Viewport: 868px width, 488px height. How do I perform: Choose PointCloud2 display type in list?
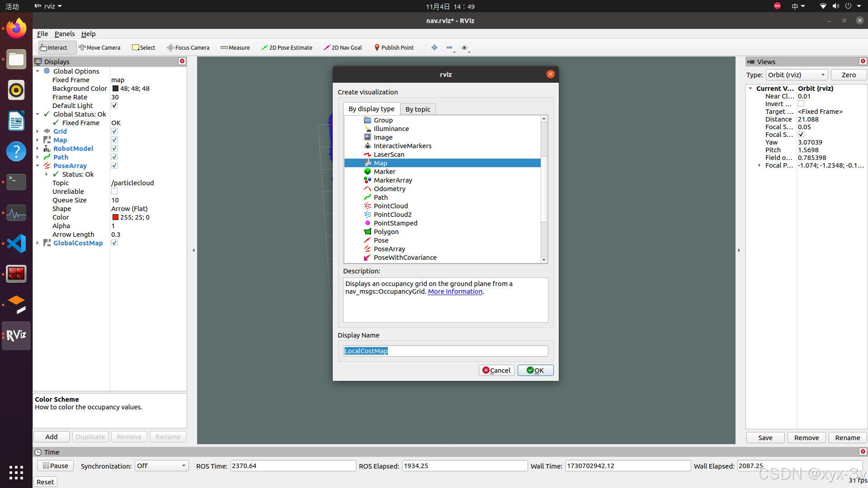coord(392,215)
